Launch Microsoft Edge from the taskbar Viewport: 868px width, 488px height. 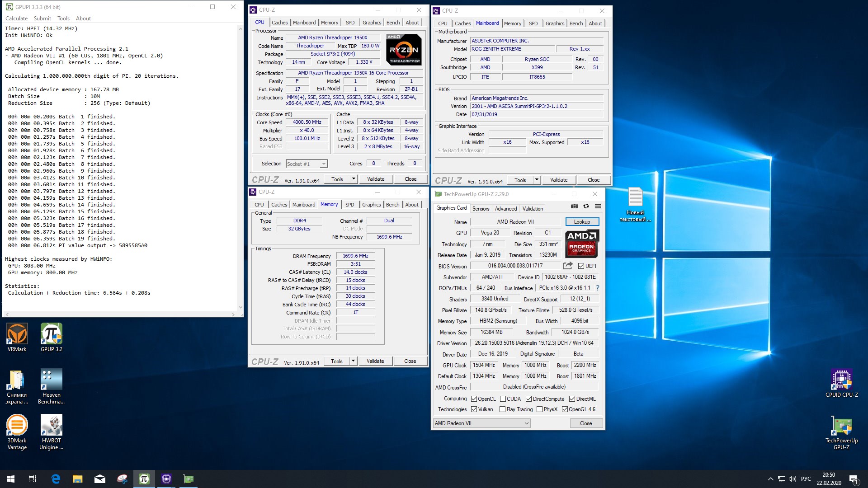[x=56, y=479]
